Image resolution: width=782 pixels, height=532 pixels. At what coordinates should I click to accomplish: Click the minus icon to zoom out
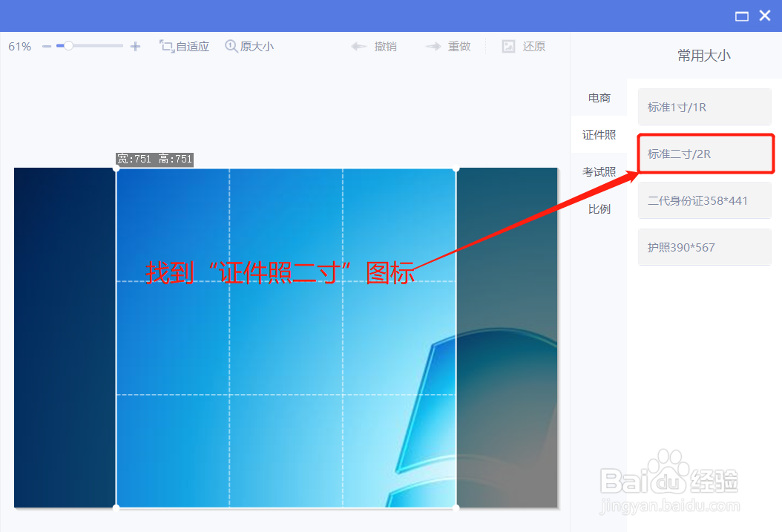[x=46, y=46]
